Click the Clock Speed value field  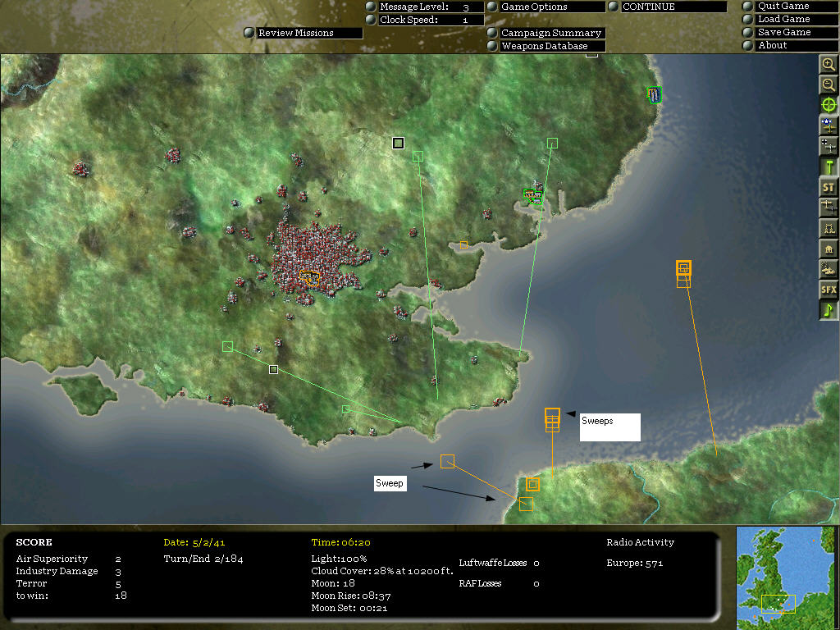click(x=465, y=20)
